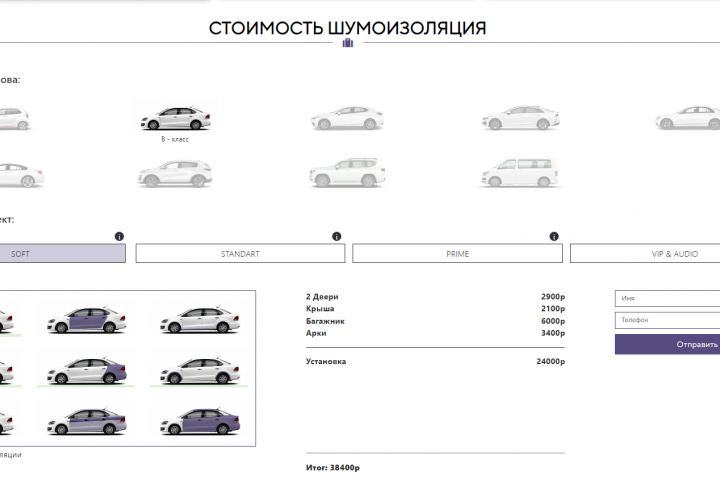The height and width of the screenshot is (480, 720).
Task: Open info icon above the PRIME package
Action: point(554,236)
